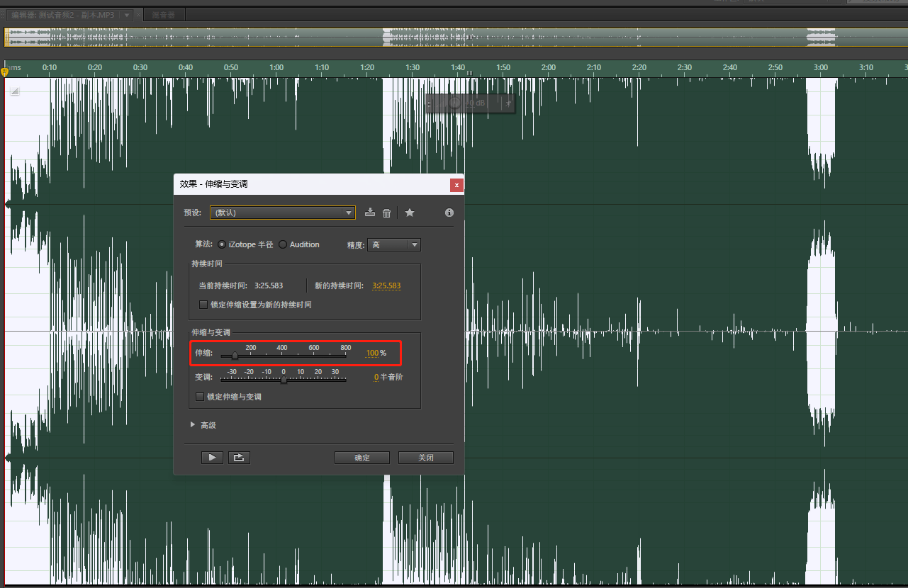This screenshot has height=588, width=908.
Task: Click the fade-in handle on waveform
Action: point(15,90)
